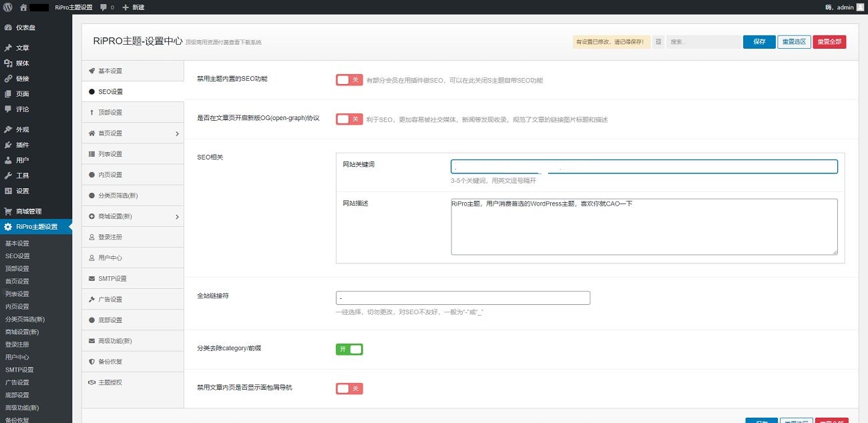This screenshot has height=423, width=868.
Task: Open 商城管理 with cart icon
Action: (x=36, y=211)
